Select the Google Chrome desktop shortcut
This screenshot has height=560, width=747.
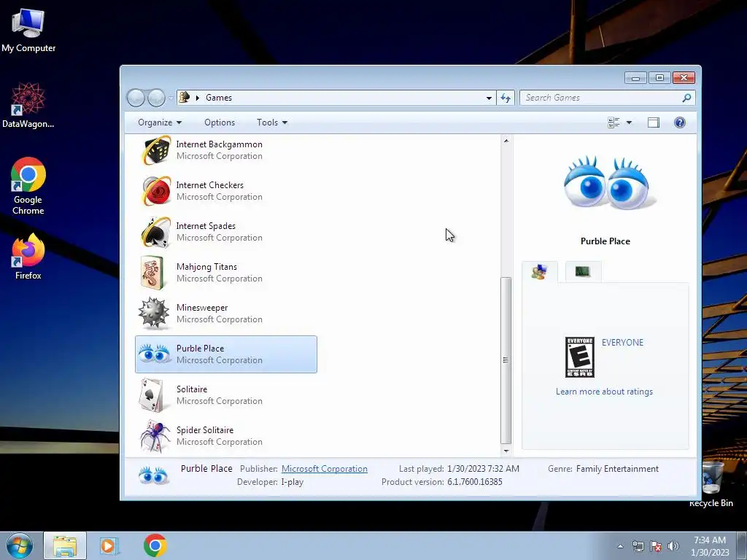(x=28, y=186)
